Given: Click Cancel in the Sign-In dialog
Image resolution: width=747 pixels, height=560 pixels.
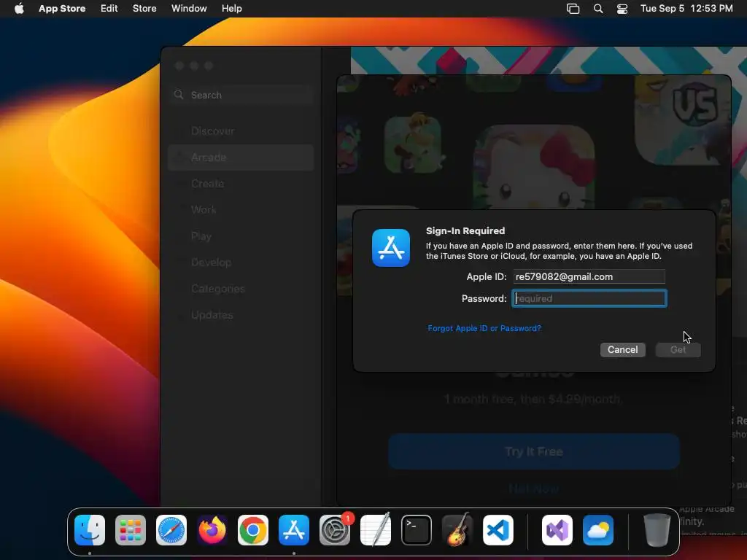Looking at the screenshot, I should coord(623,349).
